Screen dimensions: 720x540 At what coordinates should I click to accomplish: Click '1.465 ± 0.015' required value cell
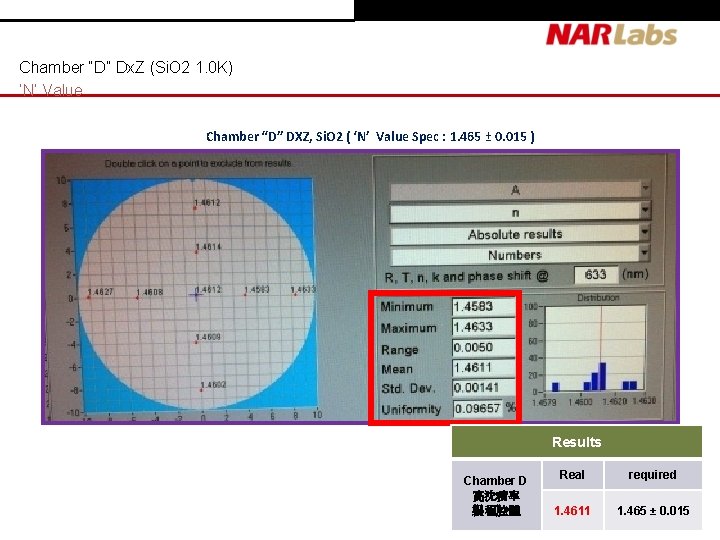point(653,511)
